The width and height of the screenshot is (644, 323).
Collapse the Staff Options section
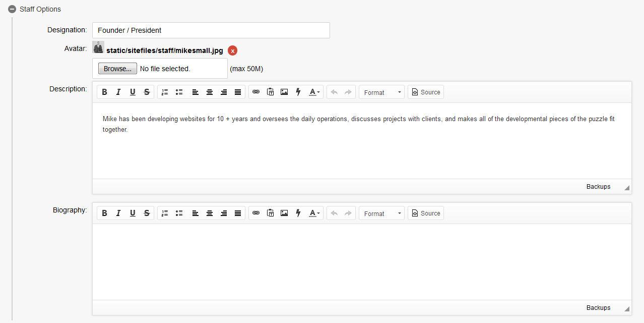pyautogui.click(x=12, y=9)
